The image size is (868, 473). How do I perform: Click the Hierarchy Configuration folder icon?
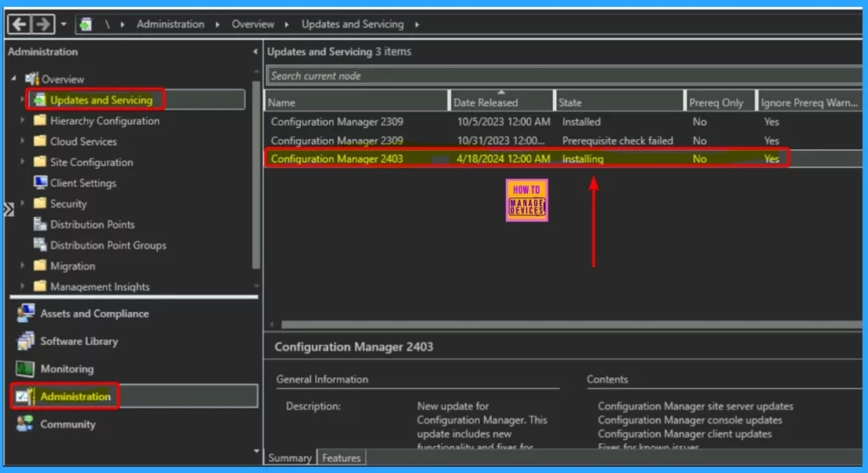(x=40, y=120)
